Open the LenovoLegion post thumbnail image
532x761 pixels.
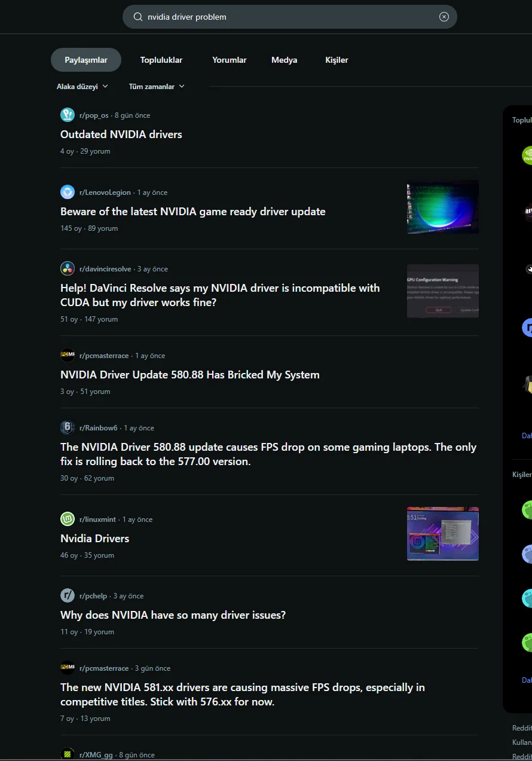point(443,207)
